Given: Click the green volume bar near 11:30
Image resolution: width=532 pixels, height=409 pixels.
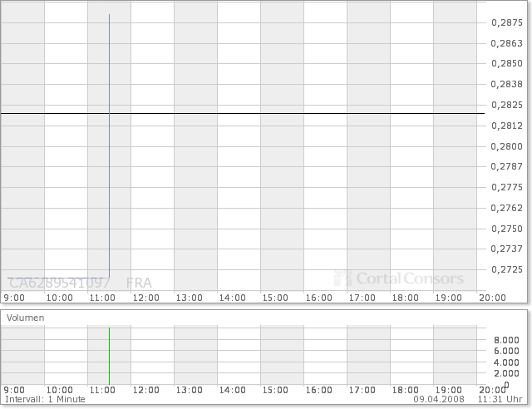Looking at the screenshot, I should [109, 356].
